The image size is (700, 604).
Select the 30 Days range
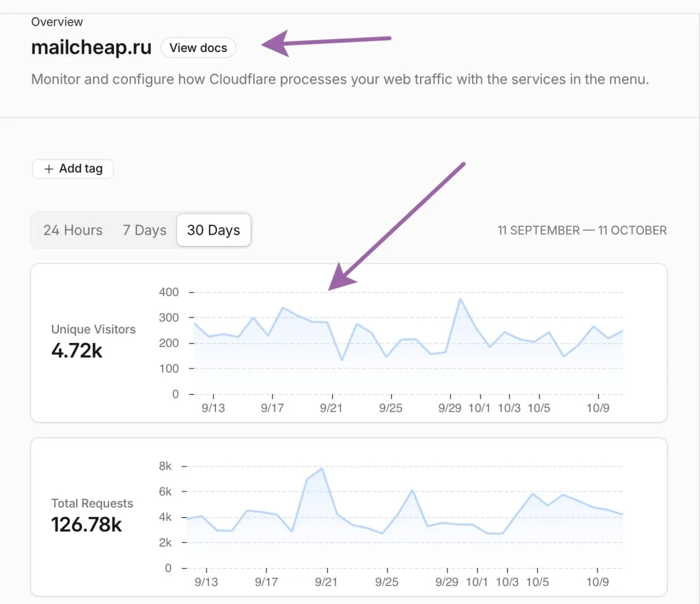click(x=213, y=230)
